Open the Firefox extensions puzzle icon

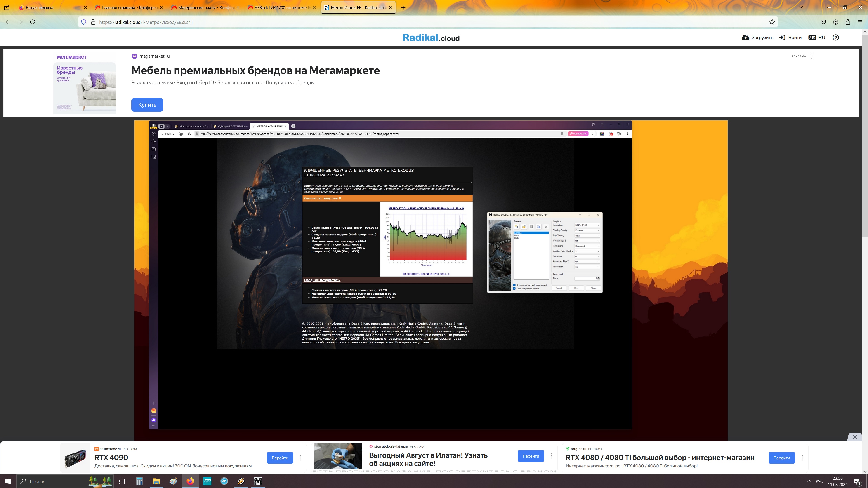point(848,22)
